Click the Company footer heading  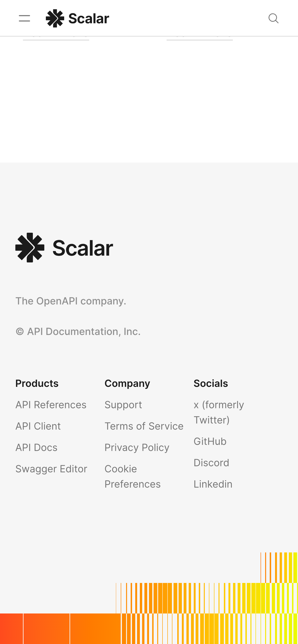(x=127, y=383)
